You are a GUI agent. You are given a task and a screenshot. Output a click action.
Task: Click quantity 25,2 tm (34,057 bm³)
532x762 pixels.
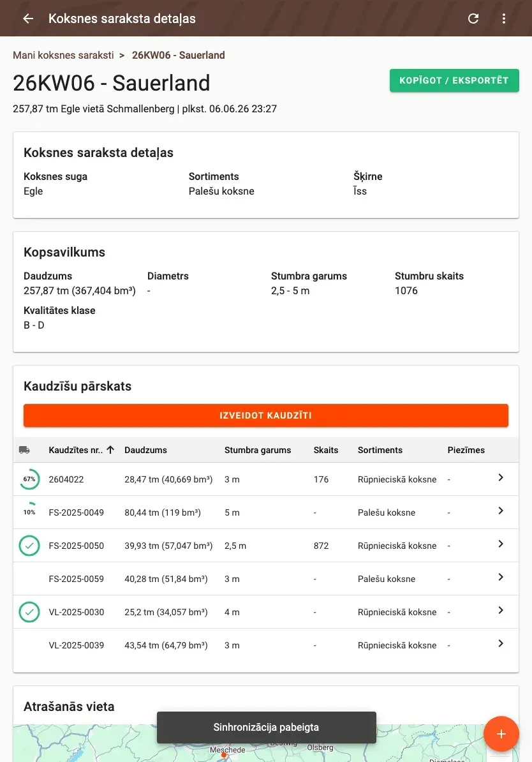[166, 612]
